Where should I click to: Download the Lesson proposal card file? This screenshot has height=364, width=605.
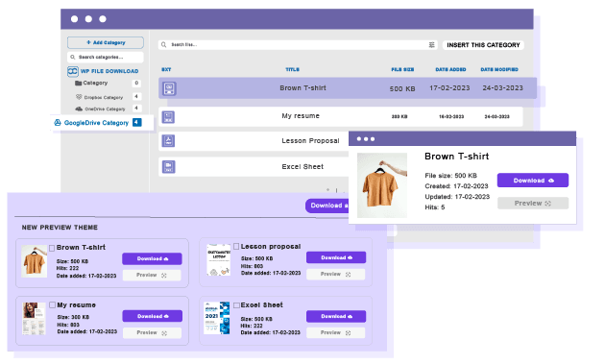[x=336, y=257]
